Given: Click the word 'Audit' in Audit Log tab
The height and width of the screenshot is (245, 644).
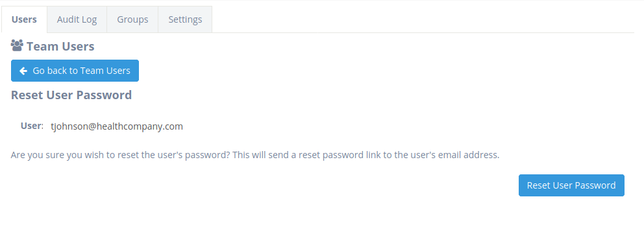Looking at the screenshot, I should 68,19.
